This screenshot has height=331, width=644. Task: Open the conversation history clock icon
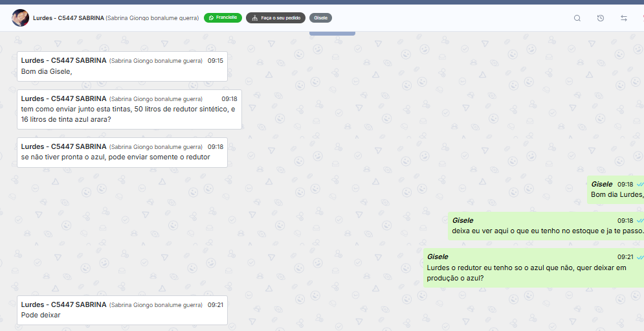click(601, 18)
